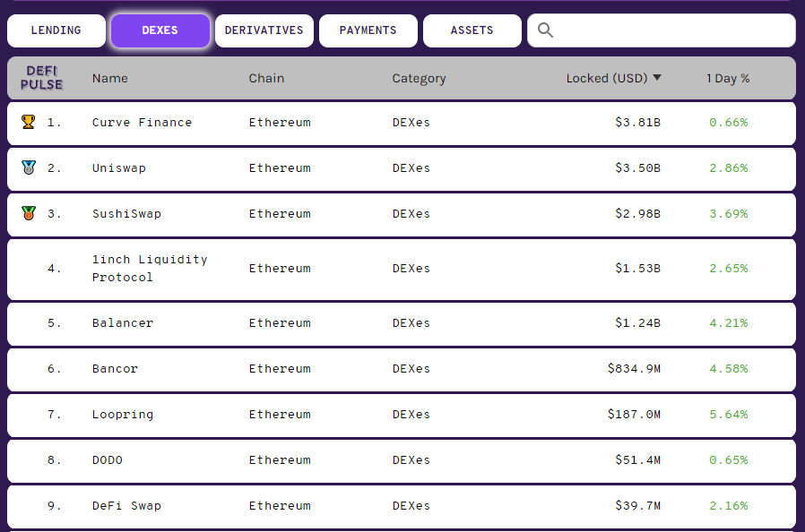
Task: Click rank number 4. in the table
Action: 54,269
